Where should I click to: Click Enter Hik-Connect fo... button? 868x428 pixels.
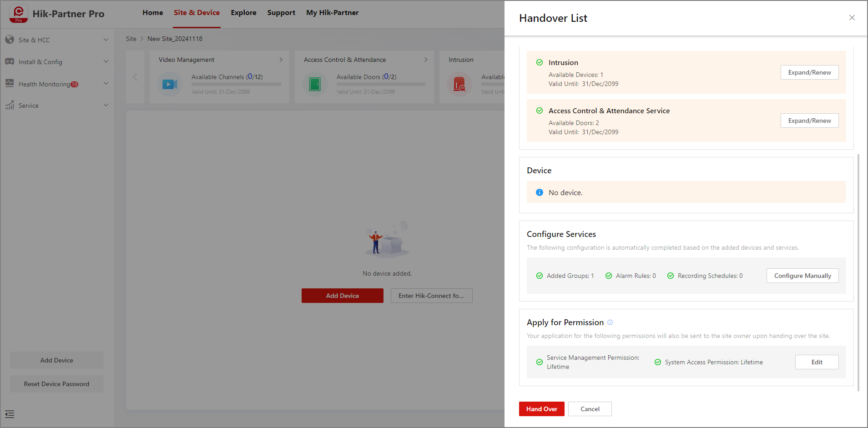(432, 296)
